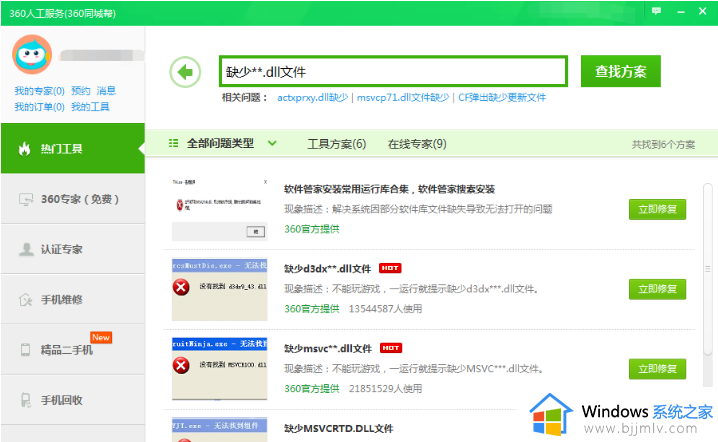Image resolution: width=718 pixels, height=442 pixels.
Task: Click 立即修复 for 软件管家安装常用运行库合集
Action: [657, 209]
